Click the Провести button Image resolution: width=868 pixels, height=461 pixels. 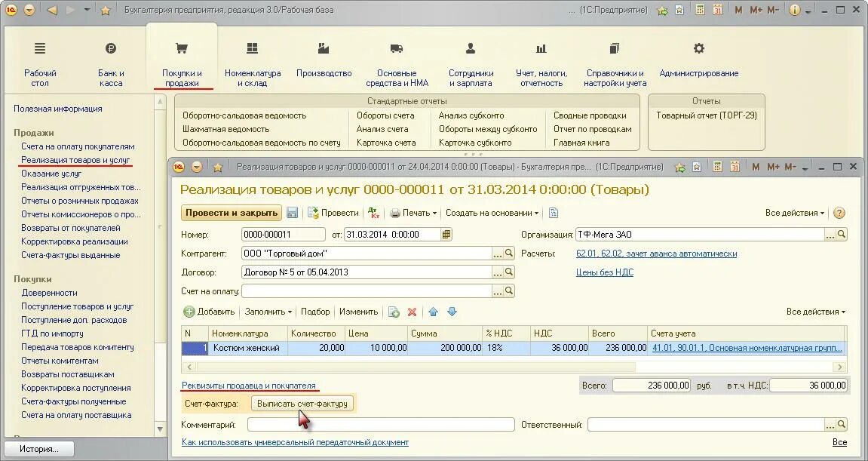point(333,213)
